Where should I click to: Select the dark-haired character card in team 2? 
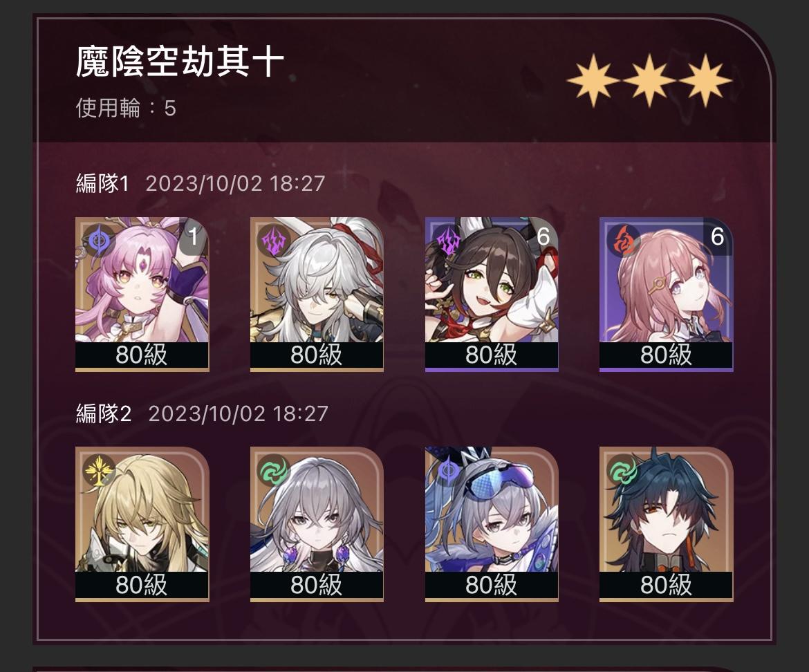click(x=666, y=524)
